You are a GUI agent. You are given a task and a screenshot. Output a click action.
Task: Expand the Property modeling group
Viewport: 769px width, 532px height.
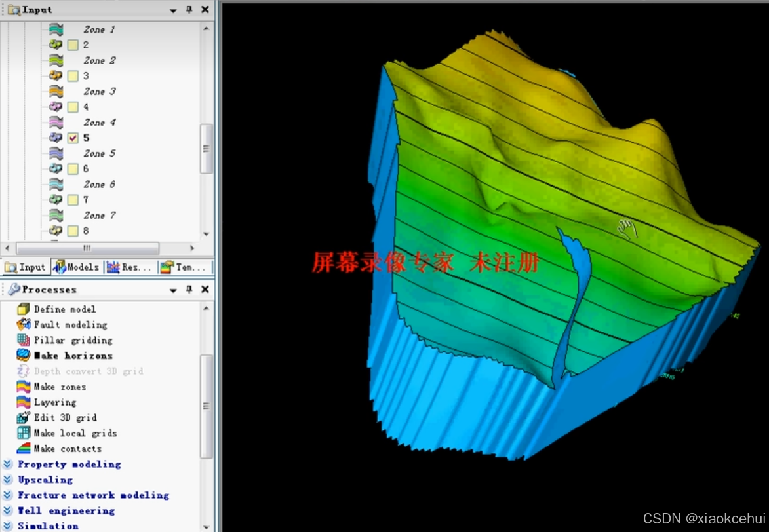pos(7,464)
